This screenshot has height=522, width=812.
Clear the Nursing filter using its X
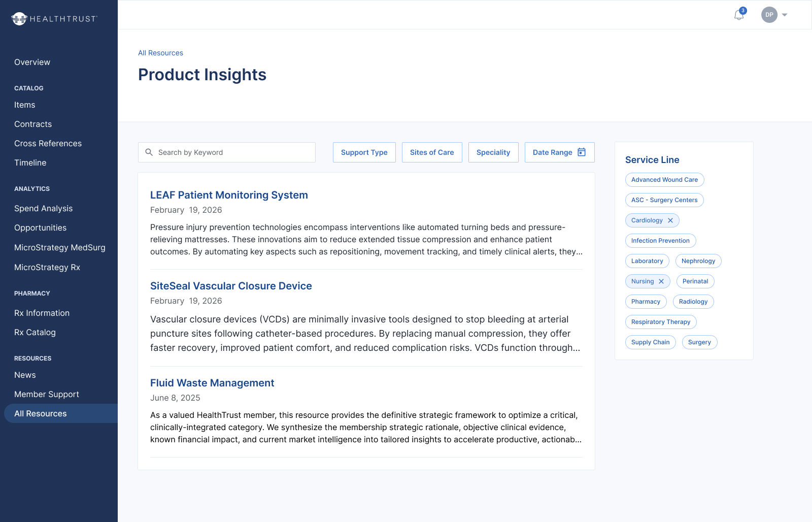click(x=662, y=281)
